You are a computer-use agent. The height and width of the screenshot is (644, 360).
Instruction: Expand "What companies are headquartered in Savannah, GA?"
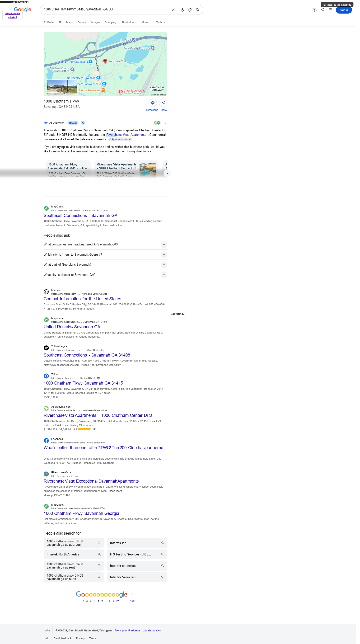click(106, 244)
